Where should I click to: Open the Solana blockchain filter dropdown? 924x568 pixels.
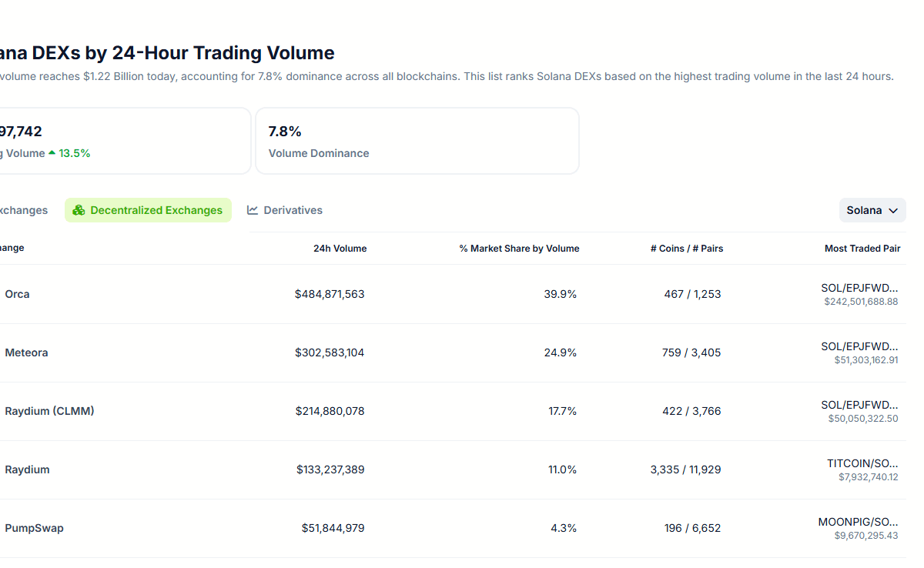pyautogui.click(x=872, y=210)
